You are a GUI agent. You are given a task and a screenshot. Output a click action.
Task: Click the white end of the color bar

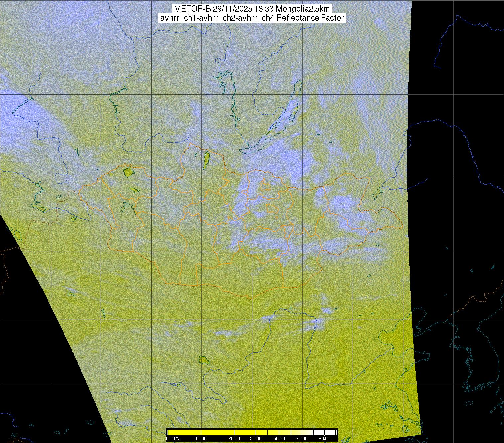click(331, 432)
